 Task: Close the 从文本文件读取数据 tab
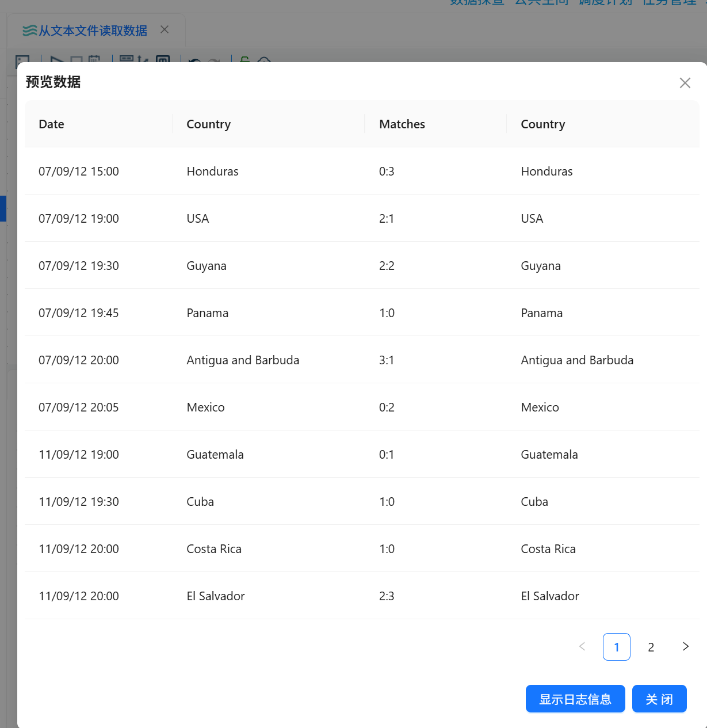pos(165,29)
